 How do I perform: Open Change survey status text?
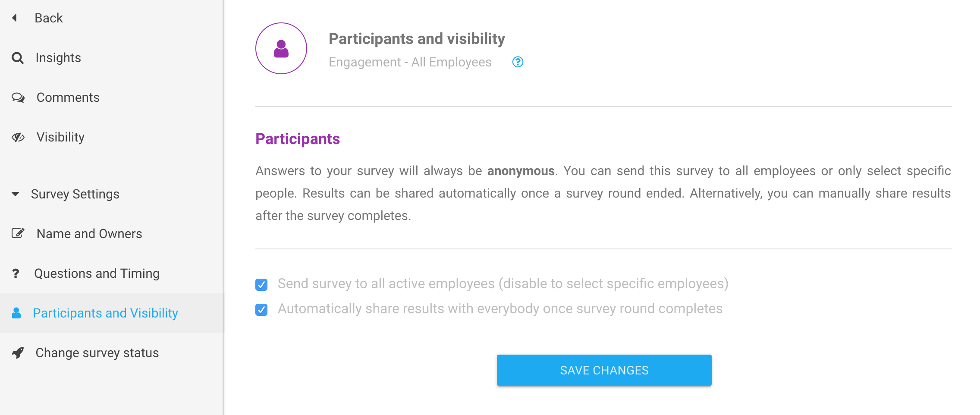click(x=97, y=353)
